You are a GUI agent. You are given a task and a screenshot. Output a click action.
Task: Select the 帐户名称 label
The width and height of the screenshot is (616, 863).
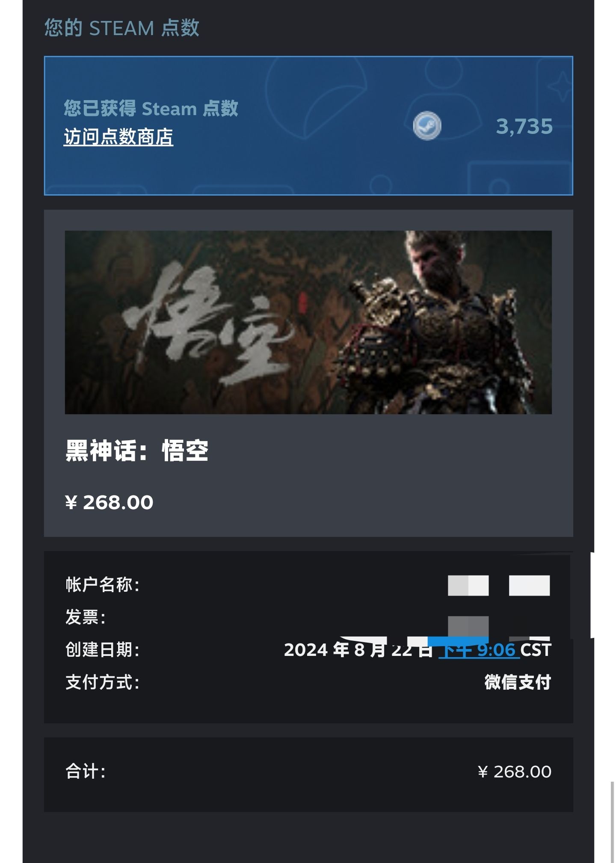pos(103,585)
